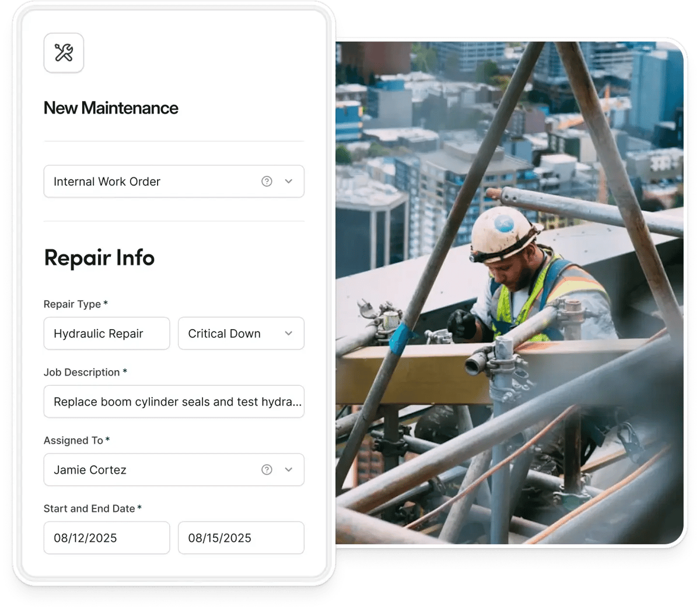Viewport: 700px width, 610px height.
Task: Open help icon in Jamie Cortez field
Action: click(x=267, y=470)
